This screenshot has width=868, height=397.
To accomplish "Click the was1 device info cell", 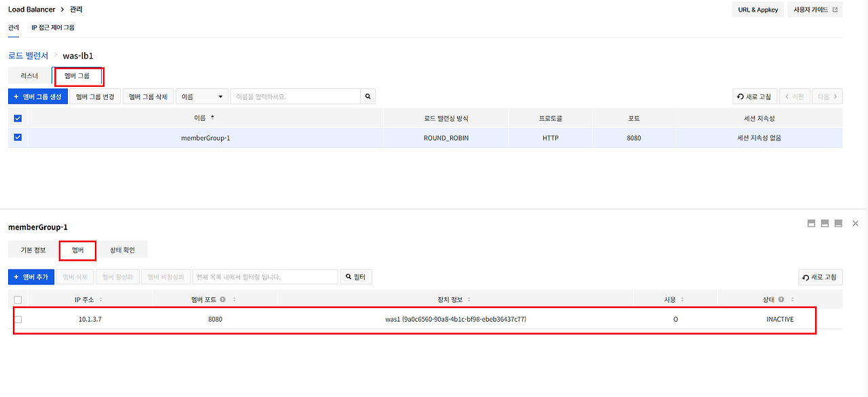I will pyautogui.click(x=456, y=319).
